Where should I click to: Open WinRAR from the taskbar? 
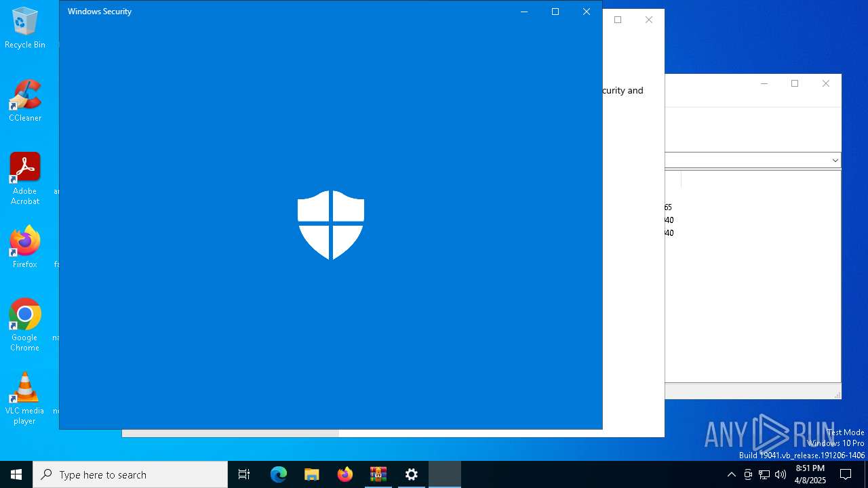pyautogui.click(x=378, y=474)
